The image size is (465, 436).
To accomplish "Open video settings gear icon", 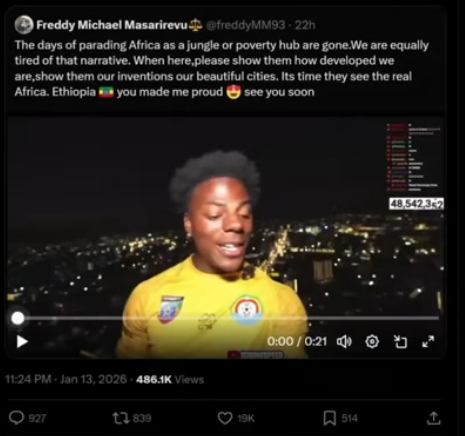I will click(x=372, y=342).
